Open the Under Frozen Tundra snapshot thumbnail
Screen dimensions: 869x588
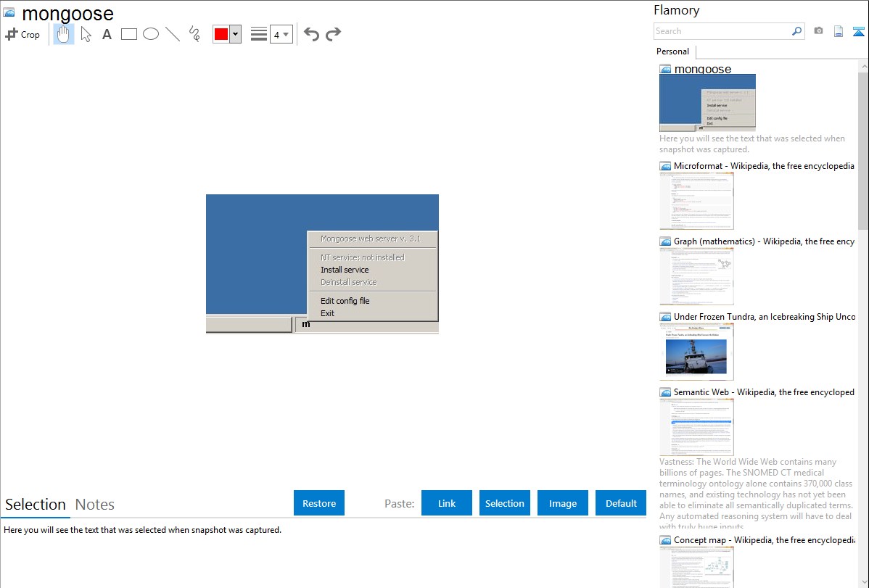[x=696, y=352]
